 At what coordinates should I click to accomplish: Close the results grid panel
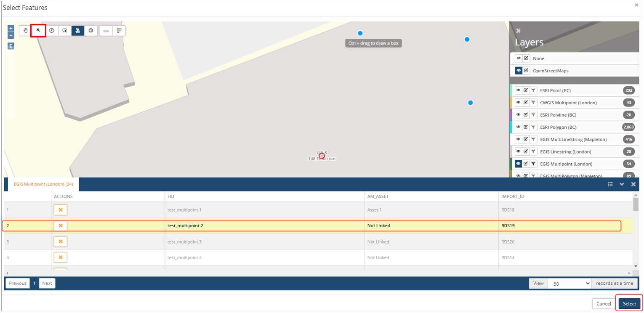pyautogui.click(x=633, y=184)
